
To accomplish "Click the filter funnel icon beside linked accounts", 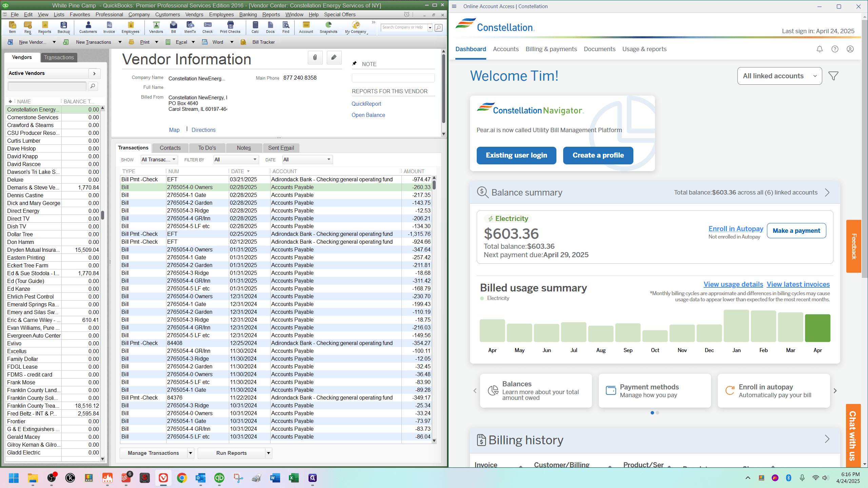I will point(833,76).
